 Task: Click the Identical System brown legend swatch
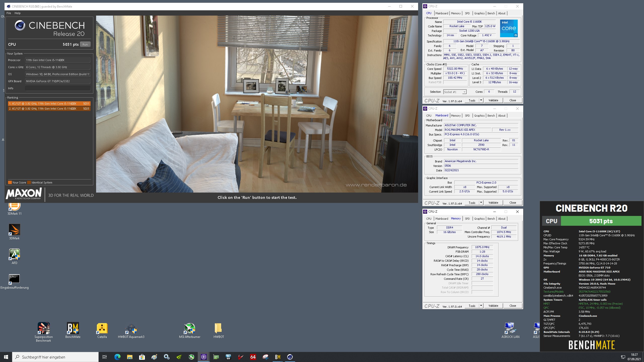[29, 183]
